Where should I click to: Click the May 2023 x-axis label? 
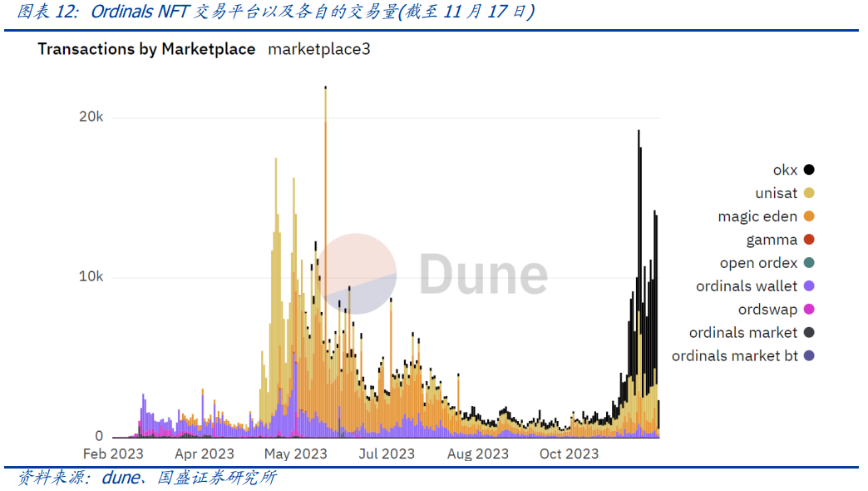(x=296, y=454)
